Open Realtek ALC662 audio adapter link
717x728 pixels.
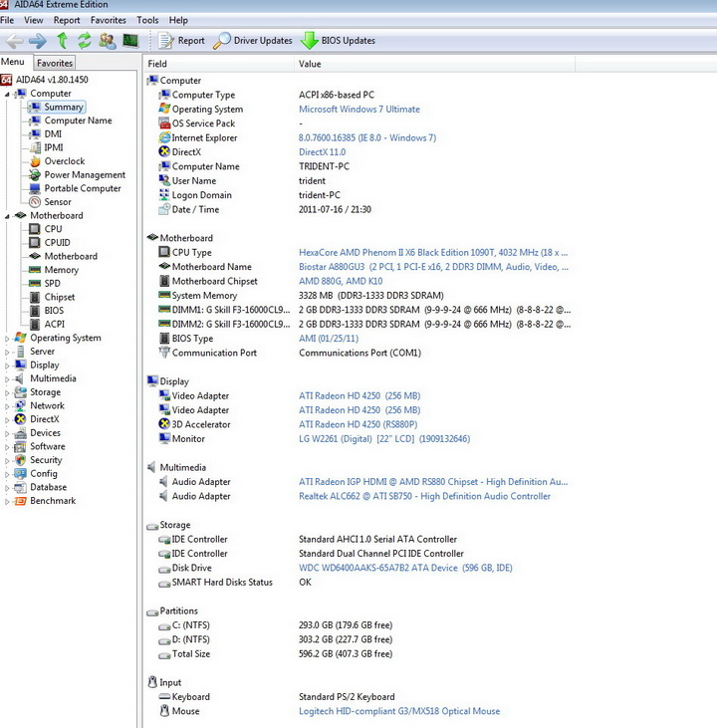click(424, 496)
